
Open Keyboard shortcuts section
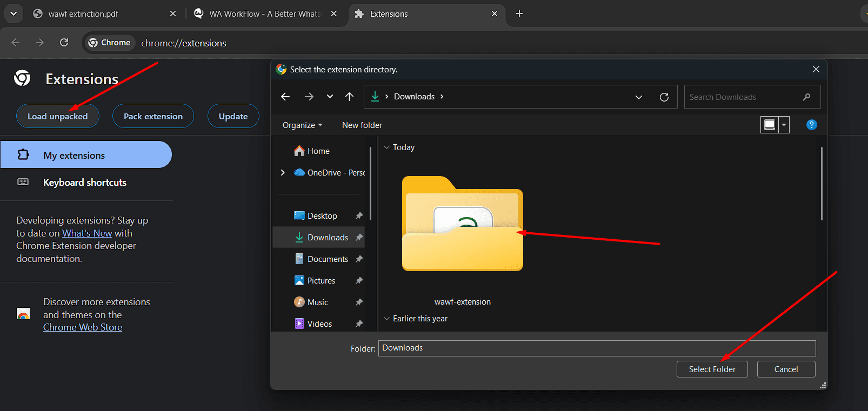[x=86, y=182]
